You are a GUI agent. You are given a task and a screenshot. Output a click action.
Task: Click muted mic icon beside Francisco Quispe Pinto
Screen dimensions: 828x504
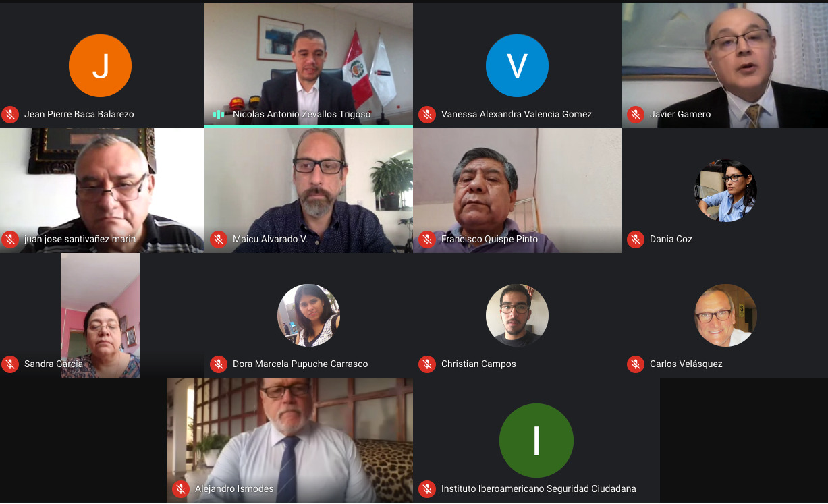coord(426,239)
